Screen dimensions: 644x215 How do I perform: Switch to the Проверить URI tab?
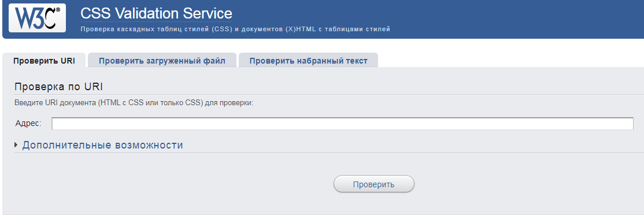coord(44,61)
